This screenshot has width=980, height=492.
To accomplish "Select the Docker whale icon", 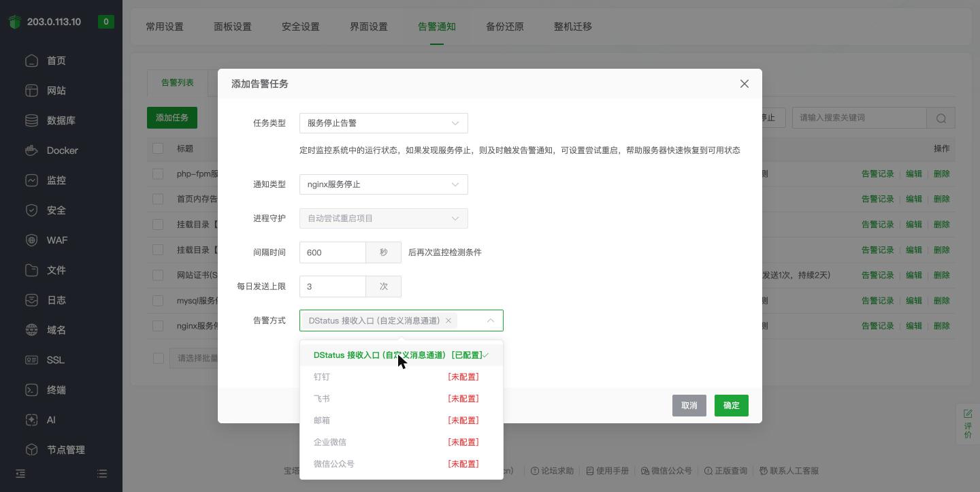I will 31,150.
